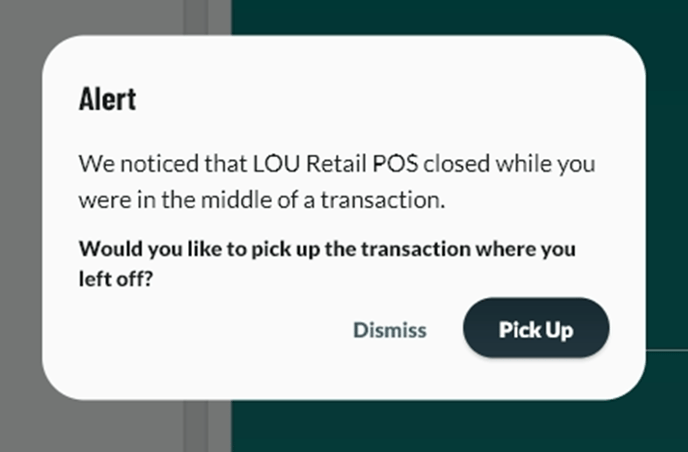This screenshot has height=452, width=688.
Task: Click bold phrase 'pick up the transaction'
Action: point(337,248)
